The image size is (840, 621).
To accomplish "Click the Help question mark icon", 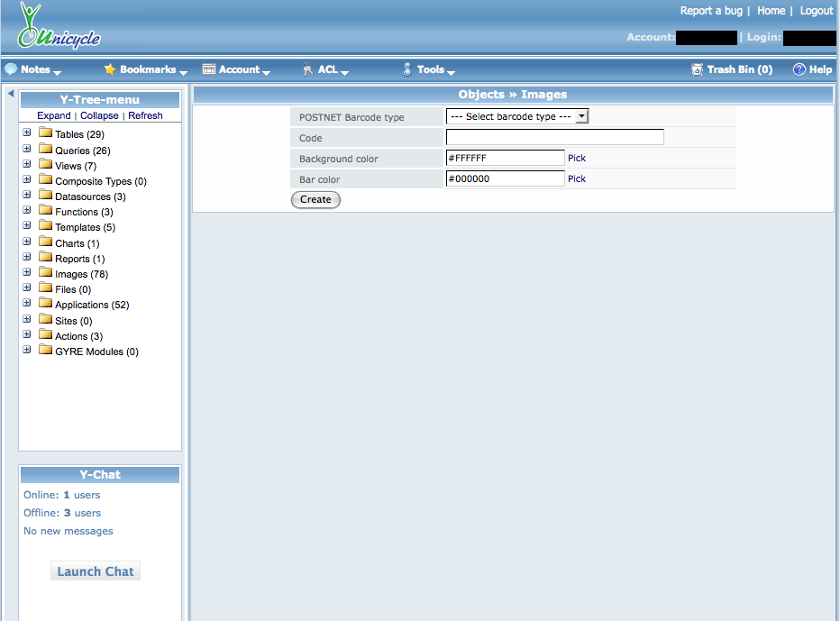I will coord(799,69).
